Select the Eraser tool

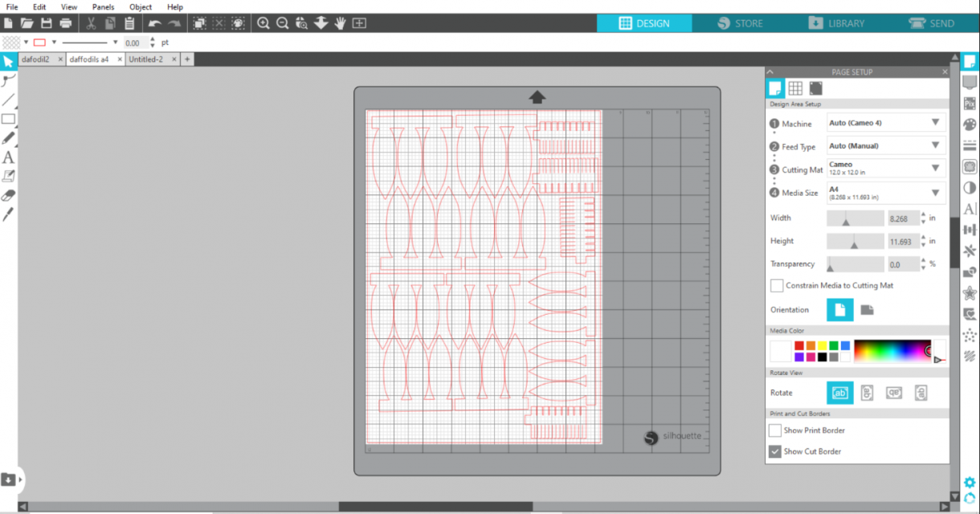8,195
